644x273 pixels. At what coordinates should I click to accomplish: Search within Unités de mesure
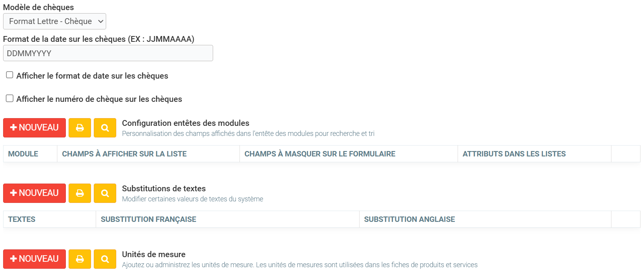(105, 259)
